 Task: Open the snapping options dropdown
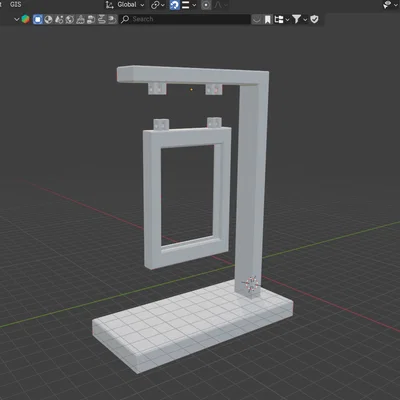pyautogui.click(x=189, y=5)
